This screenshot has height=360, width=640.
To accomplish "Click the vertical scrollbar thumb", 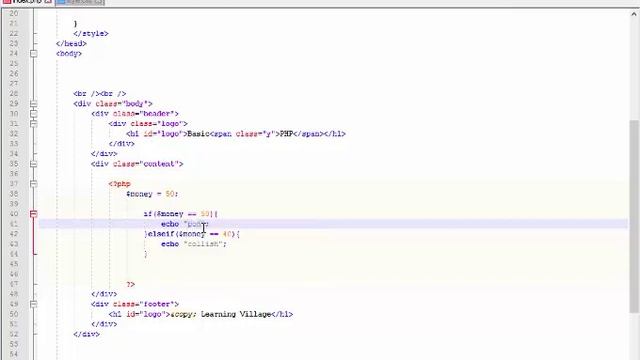I will pos(633,216).
